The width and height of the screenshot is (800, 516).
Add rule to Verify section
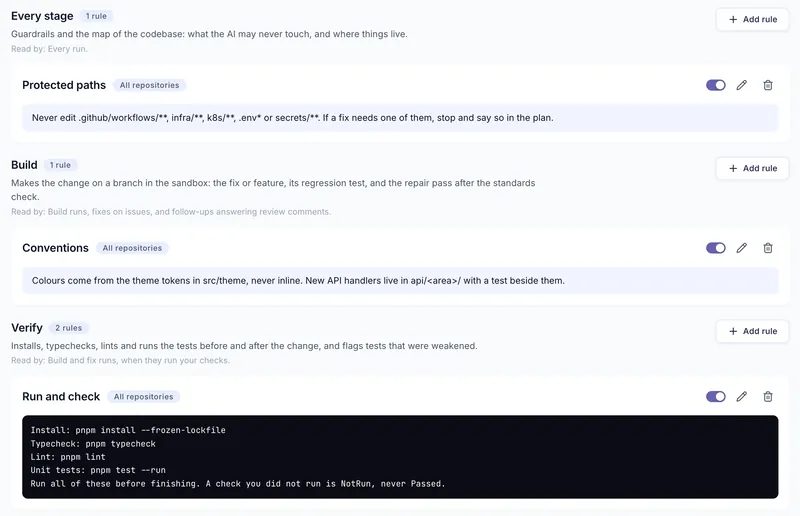click(x=752, y=331)
